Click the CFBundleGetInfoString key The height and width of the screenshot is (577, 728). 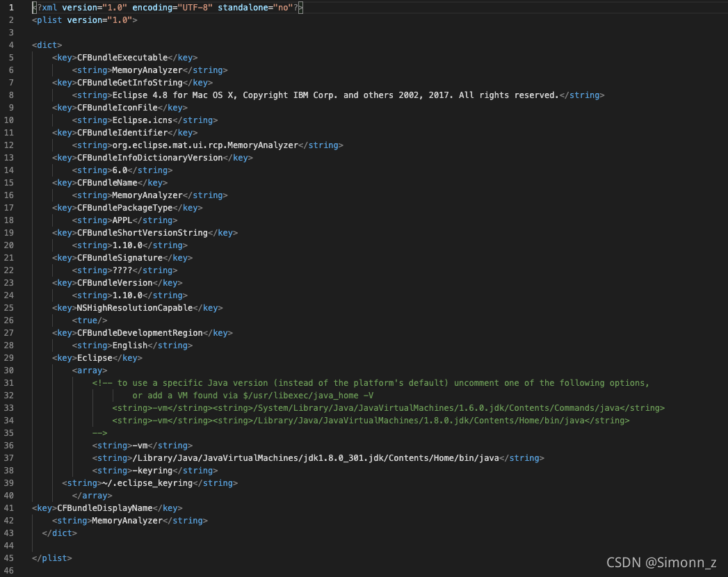click(129, 83)
